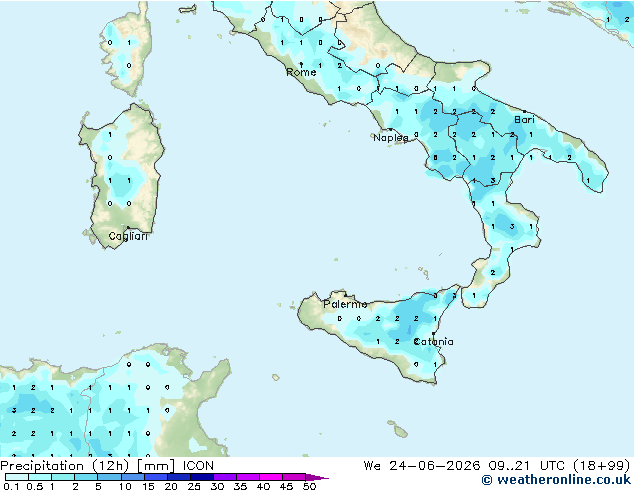Click the Cagliari city label
This screenshot has width=634, height=490.
[x=128, y=236]
